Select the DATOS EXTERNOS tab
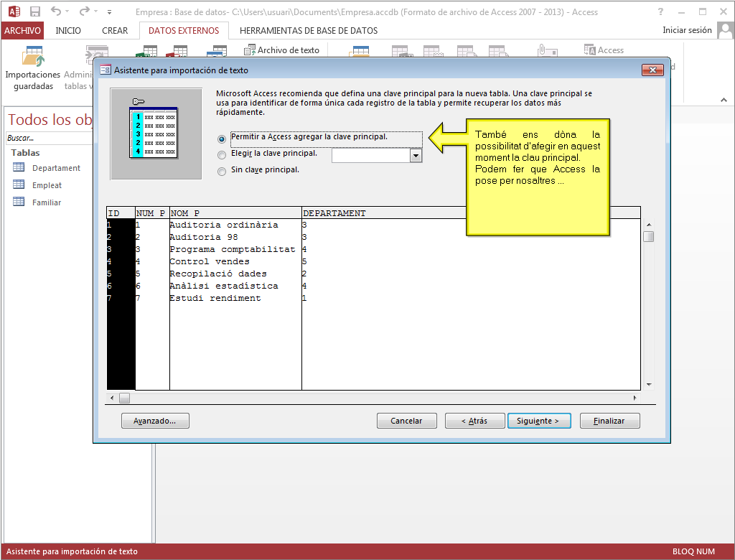Screen dimensions: 735x560 [x=184, y=30]
